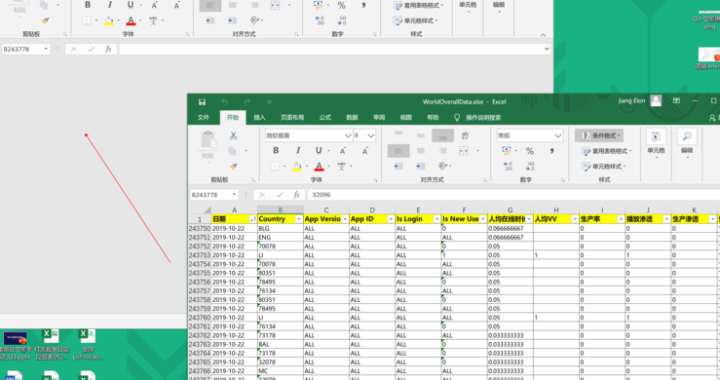Merge and center icon in front window

(x=464, y=151)
